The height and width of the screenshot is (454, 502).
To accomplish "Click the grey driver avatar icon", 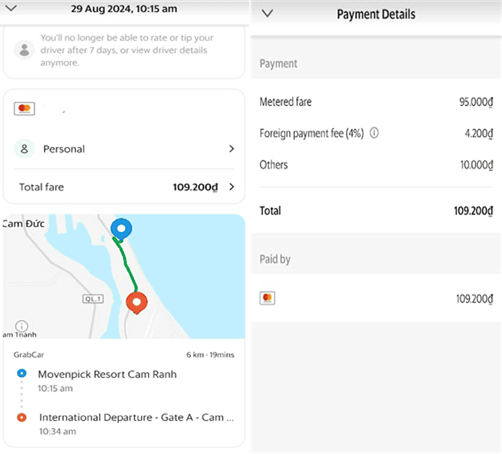I will coord(24,50).
